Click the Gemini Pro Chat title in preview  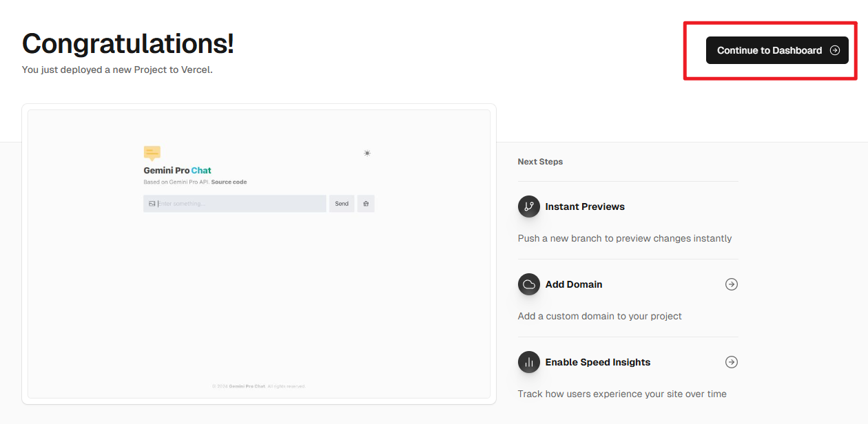coord(177,171)
